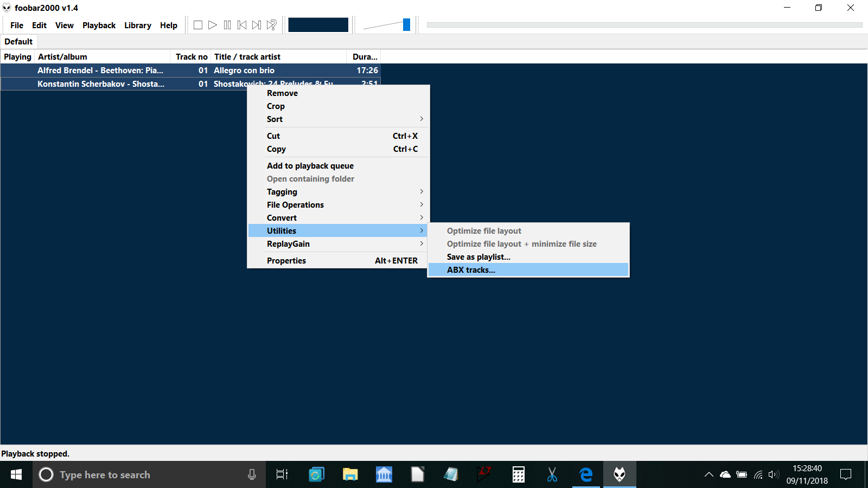
Task: Select ABX tracks... in Utilities submenu
Action: click(528, 270)
